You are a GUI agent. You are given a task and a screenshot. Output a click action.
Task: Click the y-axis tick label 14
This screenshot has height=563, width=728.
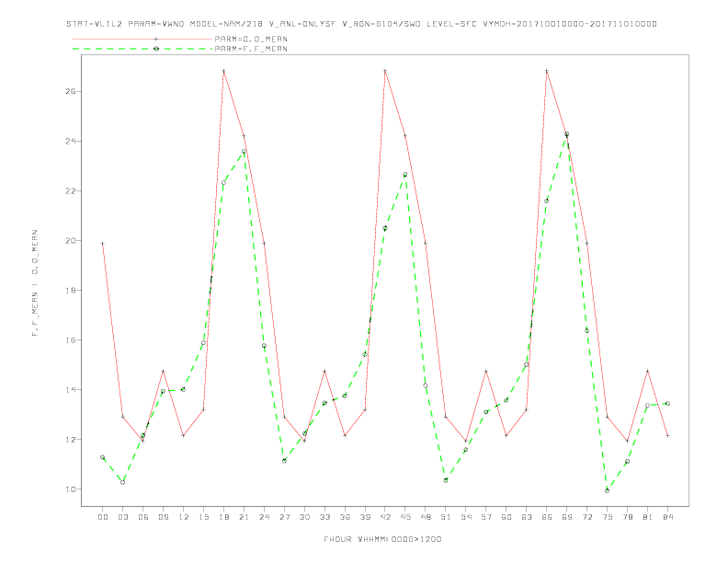coord(70,389)
